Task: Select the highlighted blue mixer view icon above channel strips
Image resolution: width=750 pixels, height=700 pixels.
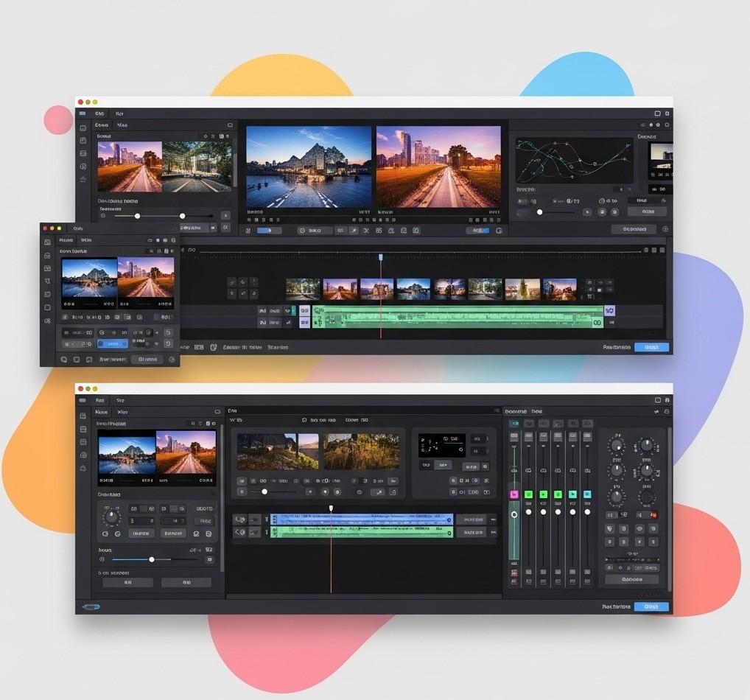Action: pos(514,424)
